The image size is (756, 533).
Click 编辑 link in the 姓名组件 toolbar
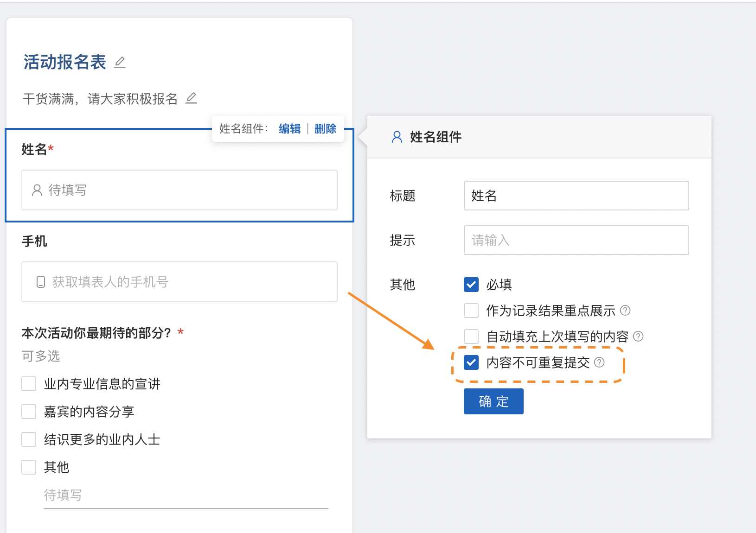[289, 129]
